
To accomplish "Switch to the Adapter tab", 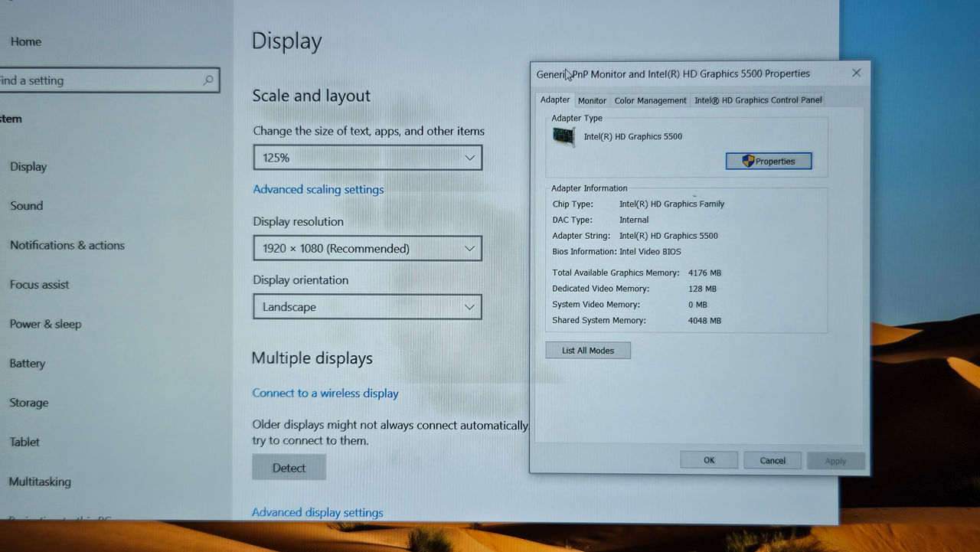I will pos(555,100).
